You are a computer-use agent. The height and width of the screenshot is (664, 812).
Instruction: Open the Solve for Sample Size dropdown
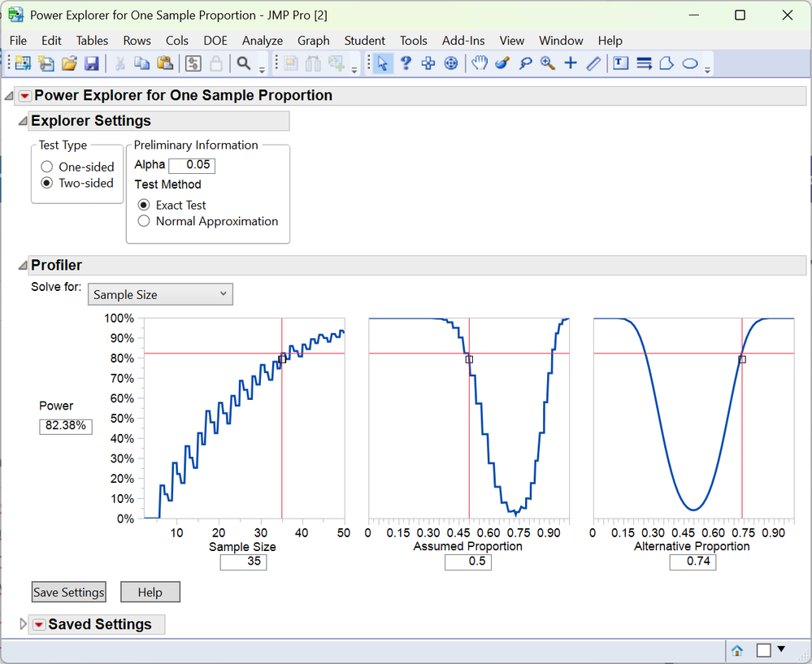[160, 294]
